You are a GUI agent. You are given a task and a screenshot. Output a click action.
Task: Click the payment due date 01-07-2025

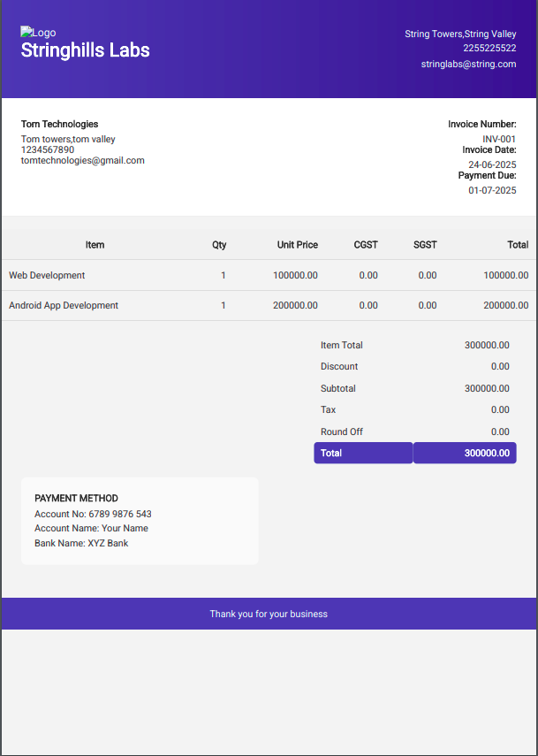point(492,191)
